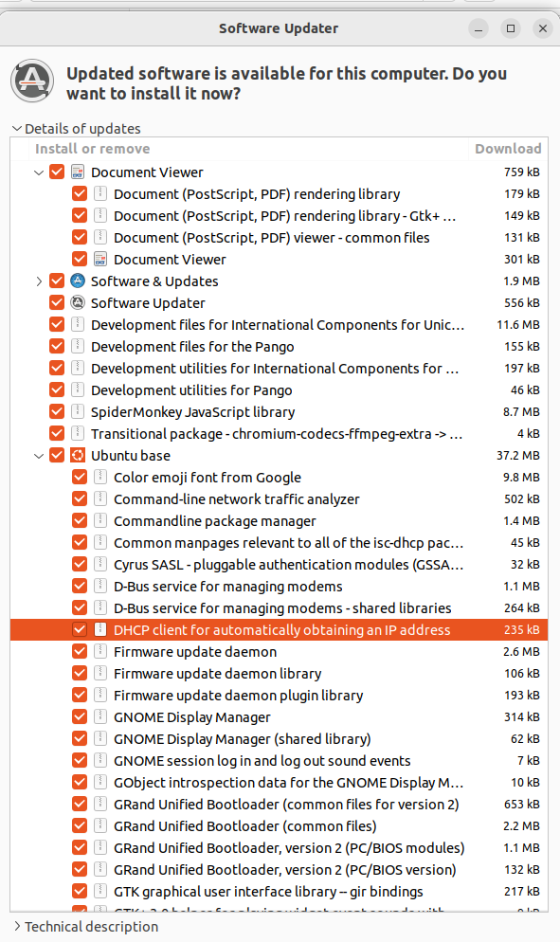Click the Software & Updates row icon

click(78, 281)
